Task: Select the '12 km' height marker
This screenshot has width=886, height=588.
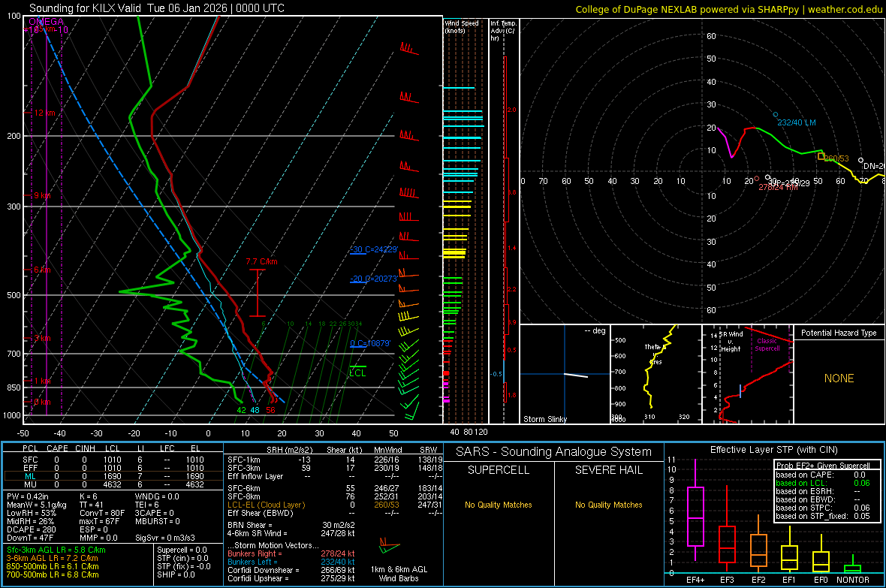Action: click(x=44, y=113)
